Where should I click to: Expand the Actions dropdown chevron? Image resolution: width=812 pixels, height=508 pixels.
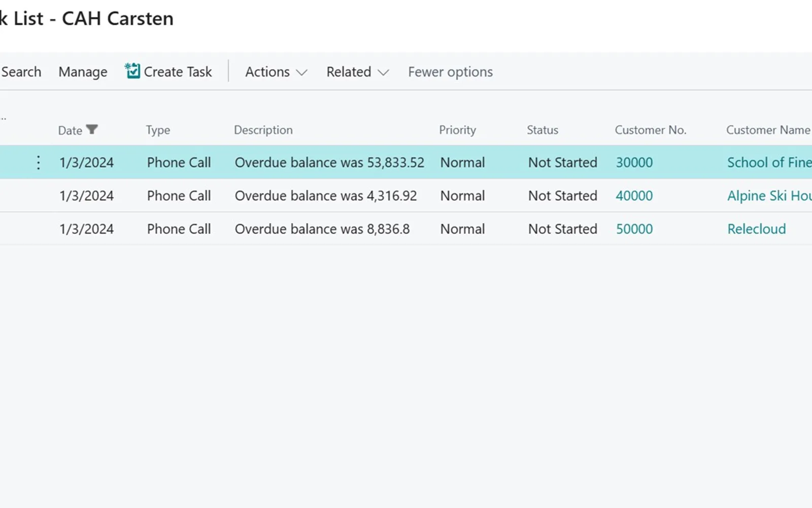point(301,73)
